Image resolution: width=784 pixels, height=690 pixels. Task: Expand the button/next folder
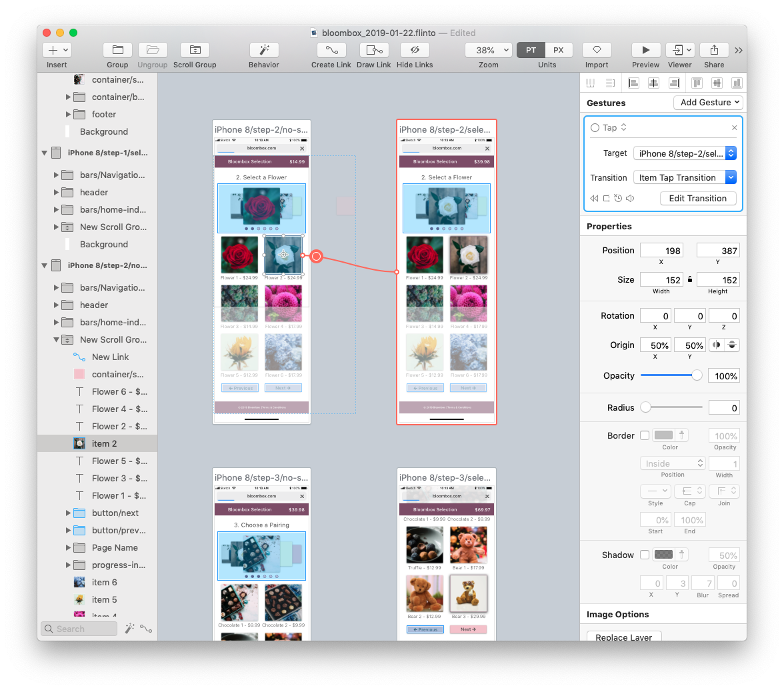click(x=69, y=513)
